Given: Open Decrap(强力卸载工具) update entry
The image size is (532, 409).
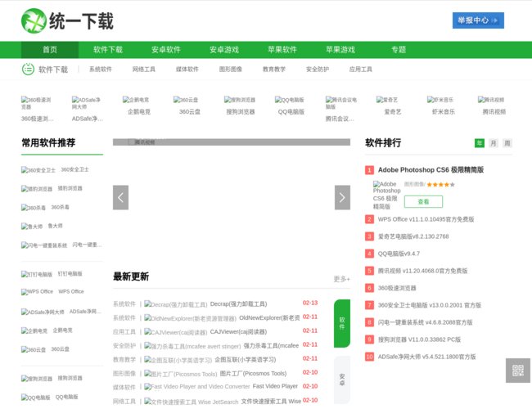Looking at the screenshot, I should click(x=238, y=303).
